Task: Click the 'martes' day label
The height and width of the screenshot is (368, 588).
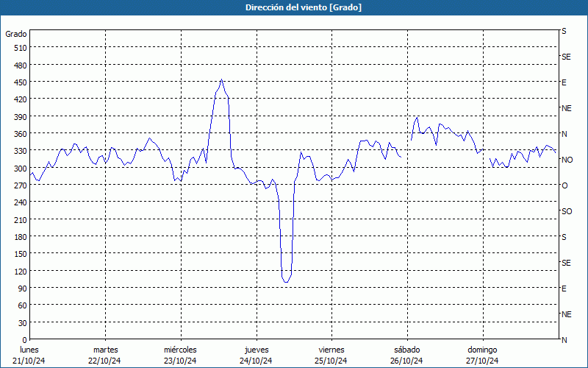Action: pyautogui.click(x=105, y=350)
